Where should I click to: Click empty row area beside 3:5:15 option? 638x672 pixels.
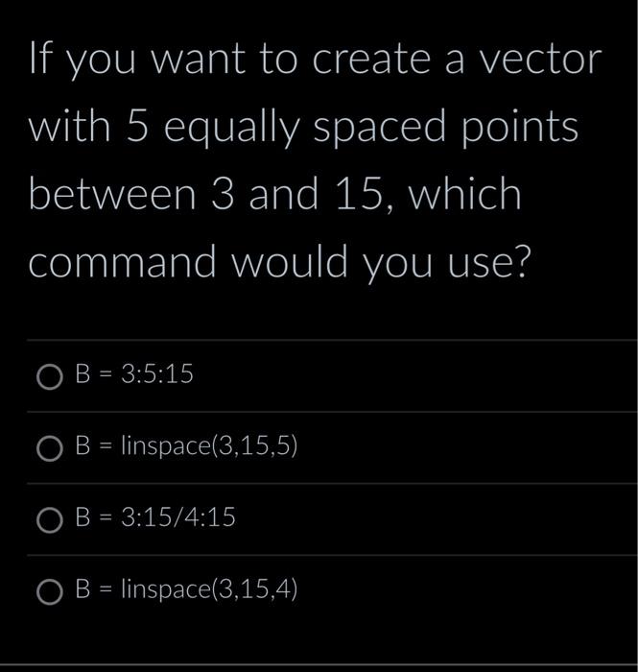[x=415, y=376]
